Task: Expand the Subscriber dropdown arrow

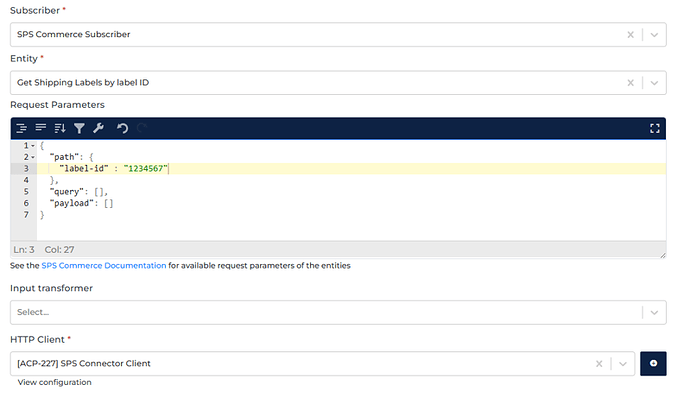Action: 654,35
